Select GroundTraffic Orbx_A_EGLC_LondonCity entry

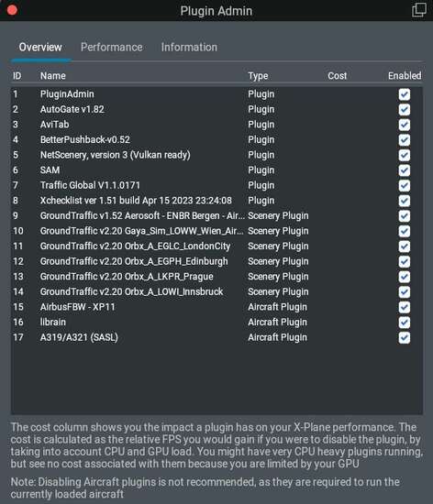[x=135, y=247]
